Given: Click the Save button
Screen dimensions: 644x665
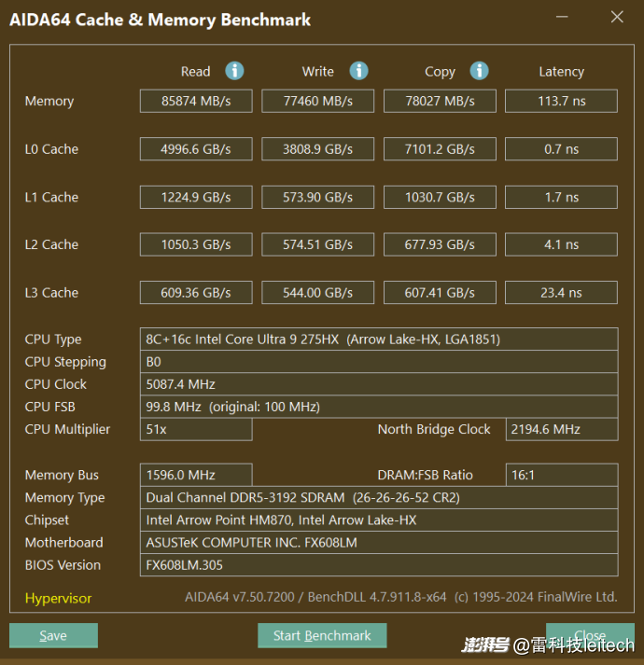Looking at the screenshot, I should tap(53, 635).
